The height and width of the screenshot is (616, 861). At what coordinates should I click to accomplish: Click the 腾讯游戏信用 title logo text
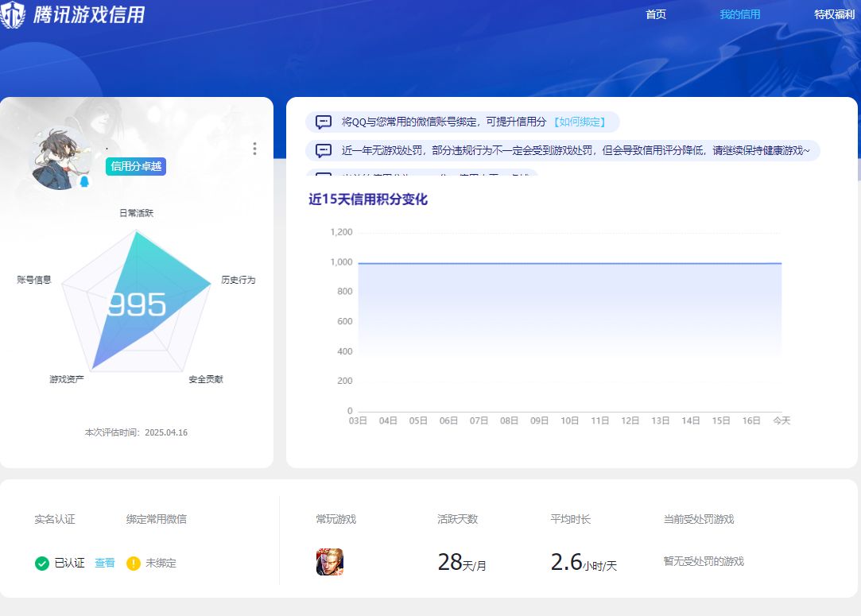89,15
